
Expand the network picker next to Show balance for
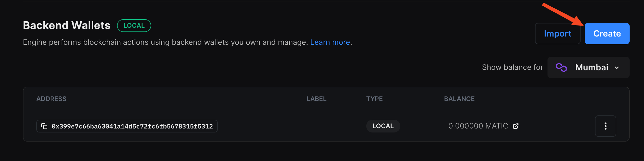(588, 67)
